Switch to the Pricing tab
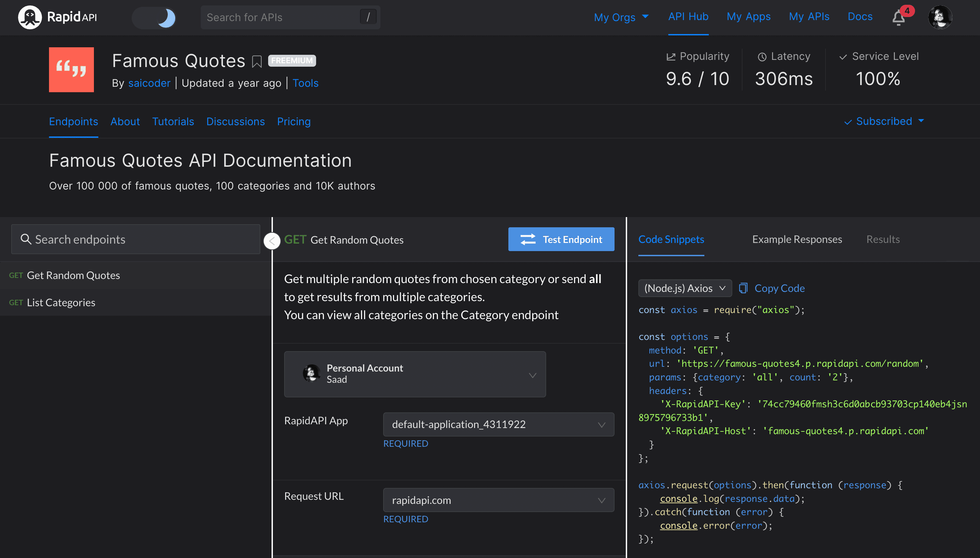980x558 pixels. pyautogui.click(x=294, y=121)
